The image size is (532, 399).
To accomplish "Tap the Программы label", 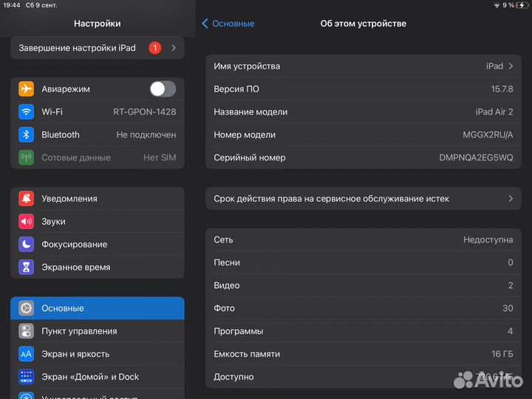I will pyautogui.click(x=239, y=331).
